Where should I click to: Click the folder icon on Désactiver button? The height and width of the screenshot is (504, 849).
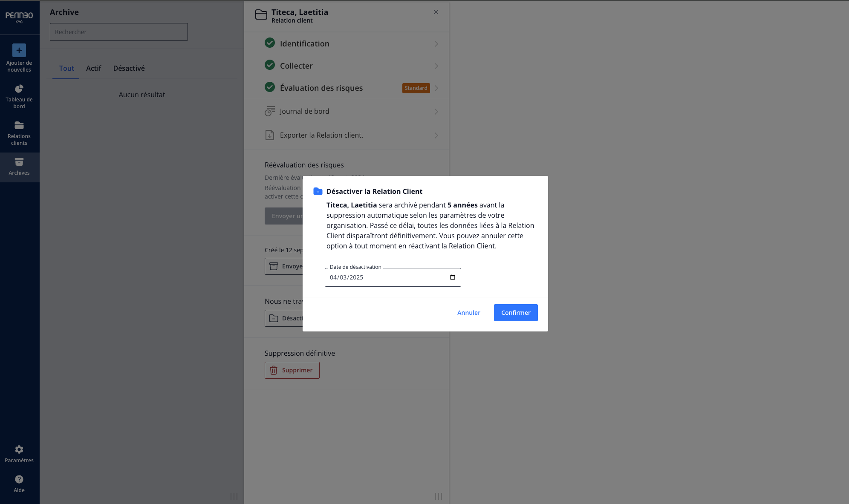point(274,318)
